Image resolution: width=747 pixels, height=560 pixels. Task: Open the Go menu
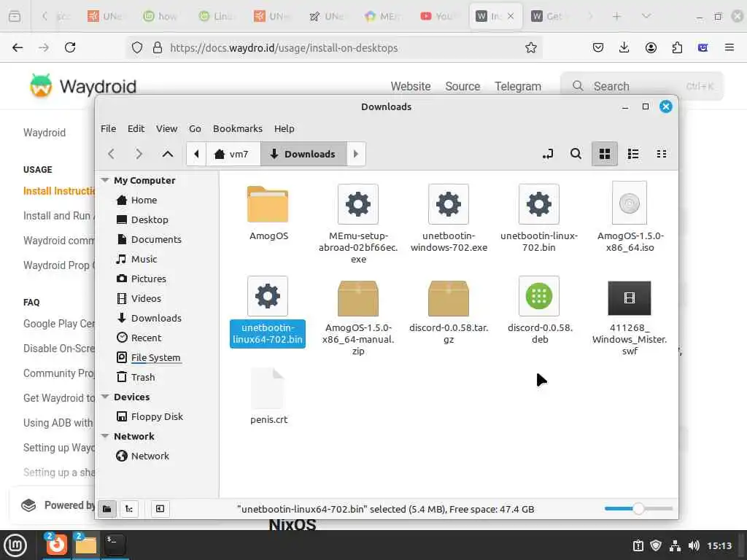(x=195, y=128)
